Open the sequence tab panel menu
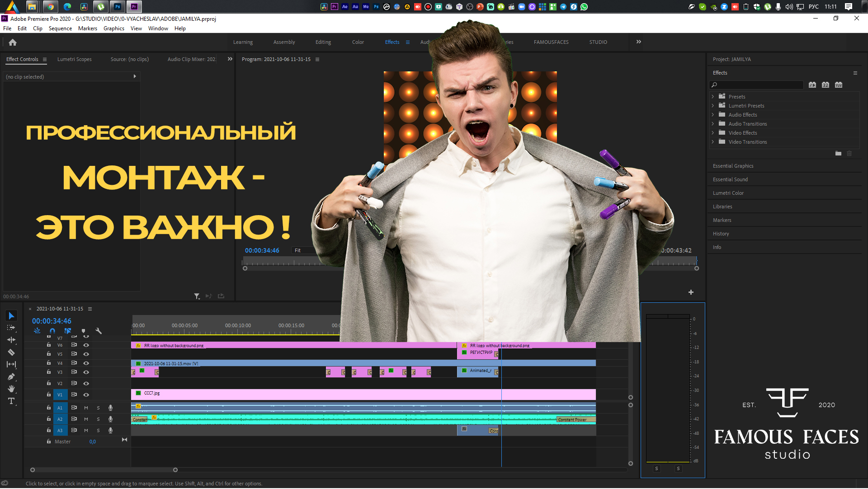868x489 pixels. tap(90, 309)
